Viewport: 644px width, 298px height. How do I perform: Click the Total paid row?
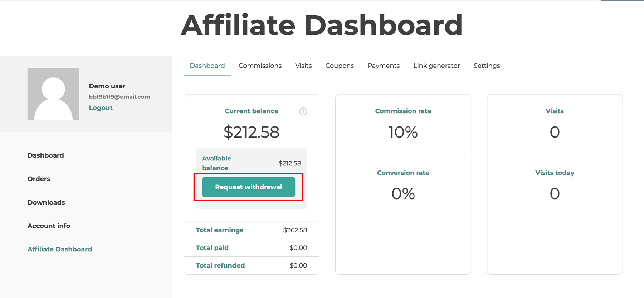coord(252,248)
